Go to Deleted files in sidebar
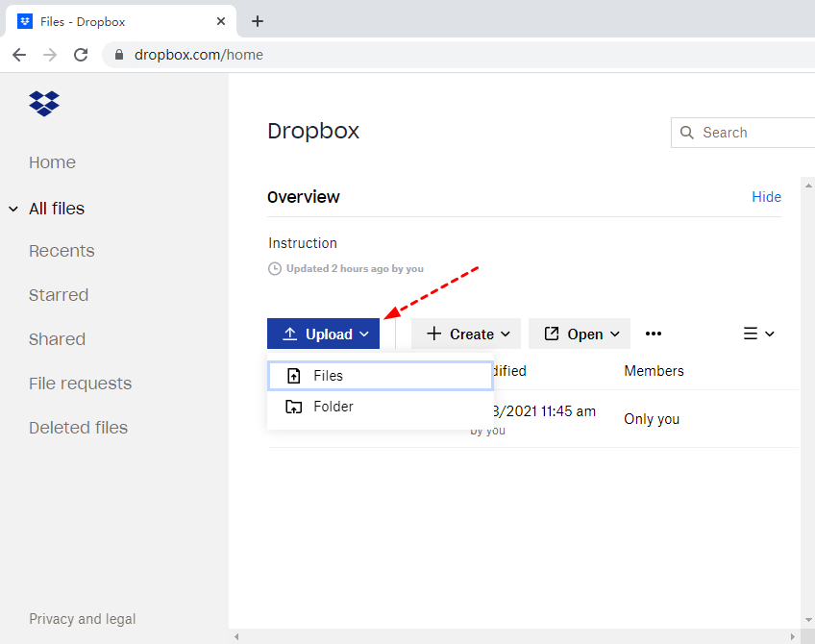 [78, 428]
